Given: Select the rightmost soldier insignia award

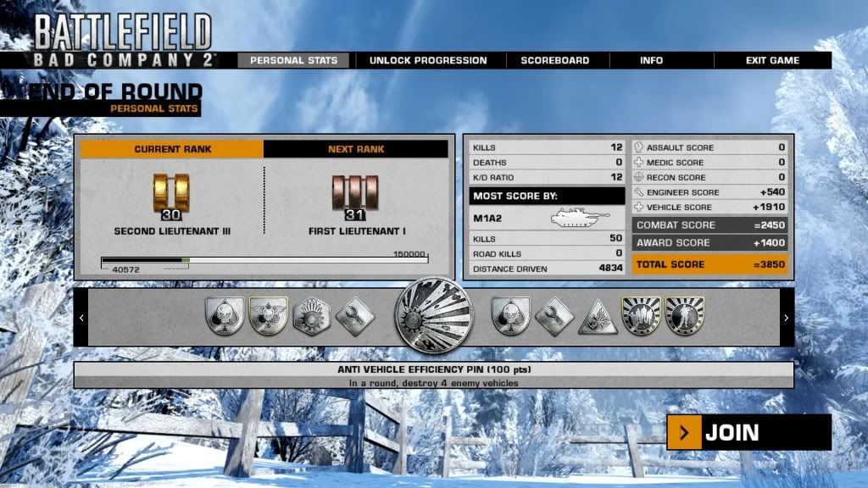Looking at the screenshot, I should 684,316.
